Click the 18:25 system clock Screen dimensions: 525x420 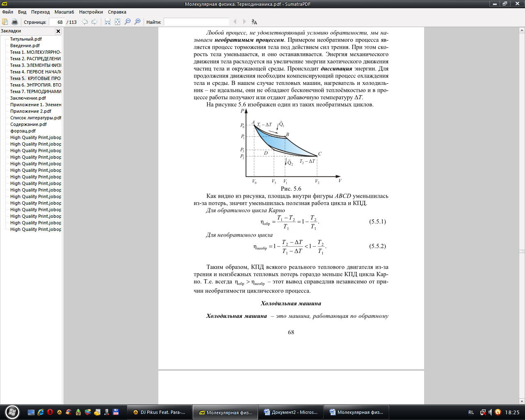(x=512, y=412)
